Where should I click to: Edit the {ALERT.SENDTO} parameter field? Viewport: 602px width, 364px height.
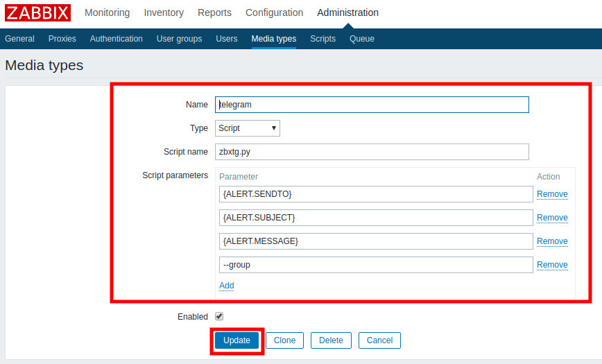376,194
